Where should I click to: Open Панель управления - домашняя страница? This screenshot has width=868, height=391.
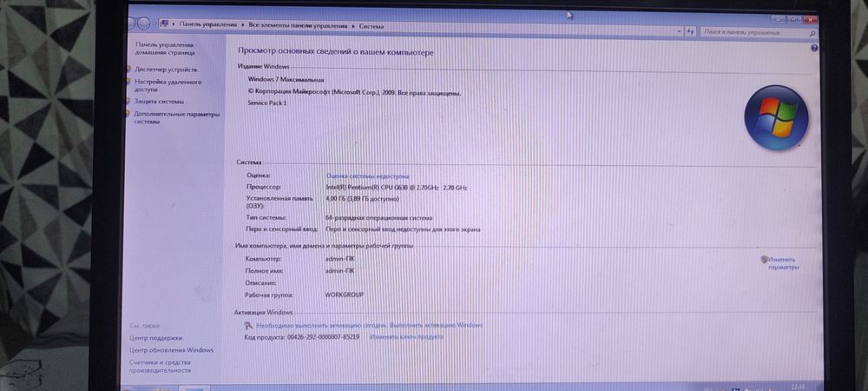pyautogui.click(x=165, y=48)
